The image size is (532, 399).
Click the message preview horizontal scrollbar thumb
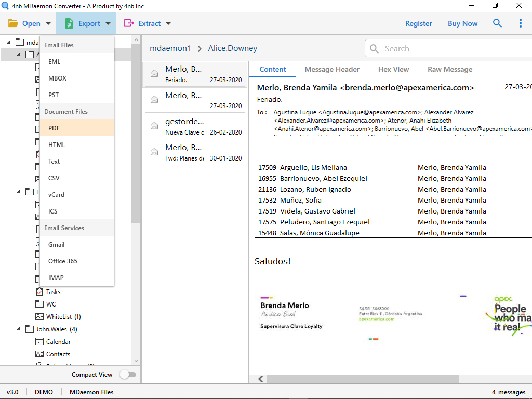coord(363,379)
